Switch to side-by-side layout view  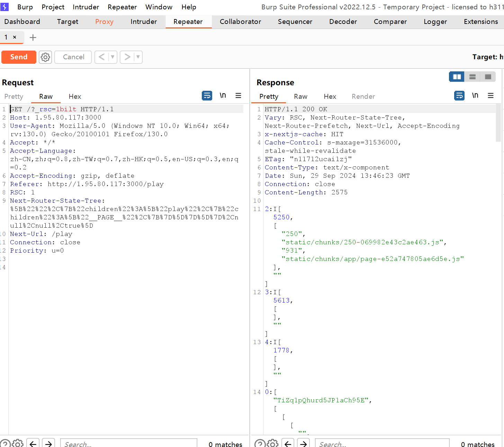coord(457,77)
